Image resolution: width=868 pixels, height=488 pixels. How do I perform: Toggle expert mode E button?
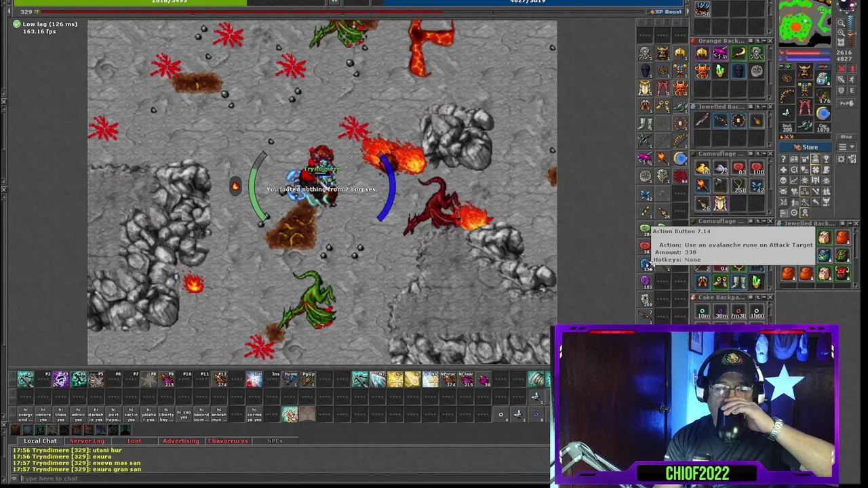(x=852, y=91)
